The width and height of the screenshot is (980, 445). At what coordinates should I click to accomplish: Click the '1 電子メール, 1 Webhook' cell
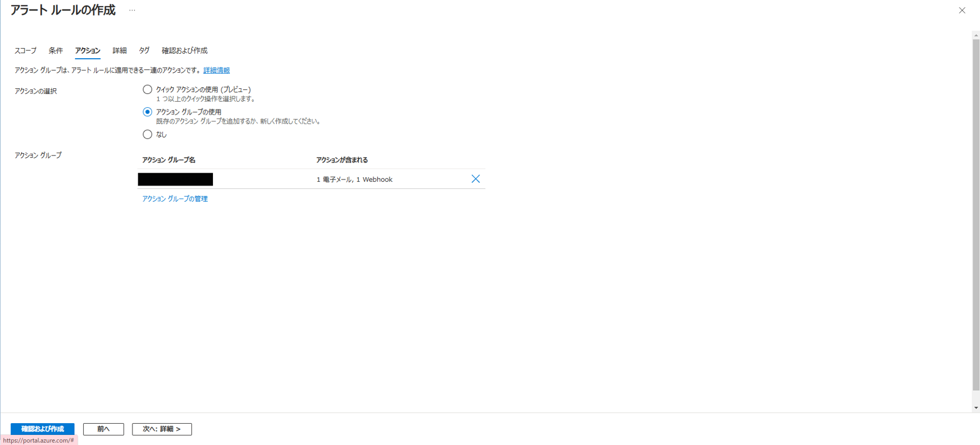coord(354,179)
